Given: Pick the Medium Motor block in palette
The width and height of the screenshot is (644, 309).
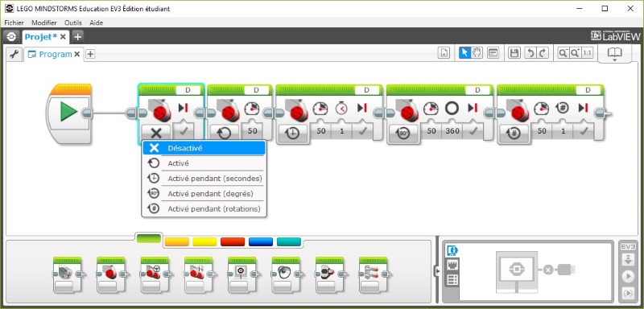Looking at the screenshot, I should point(68,275).
